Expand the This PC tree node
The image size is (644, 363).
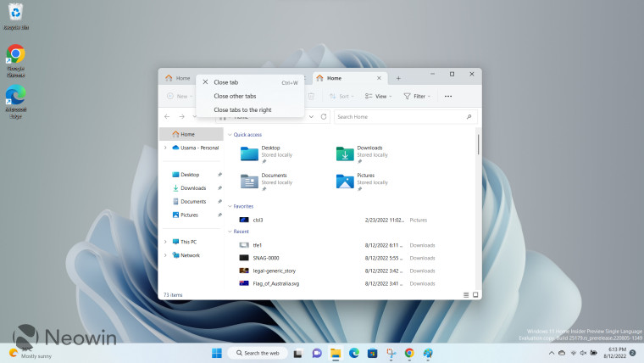coord(165,242)
